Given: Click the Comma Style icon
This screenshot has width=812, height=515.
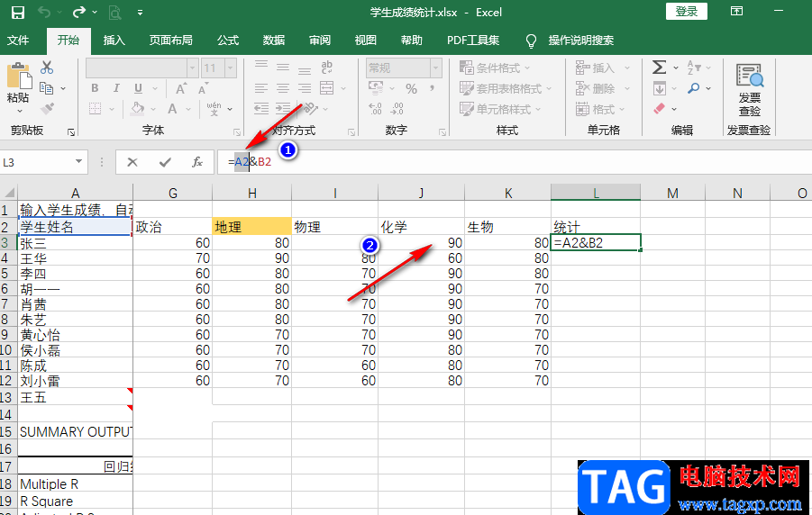Looking at the screenshot, I should [x=432, y=89].
